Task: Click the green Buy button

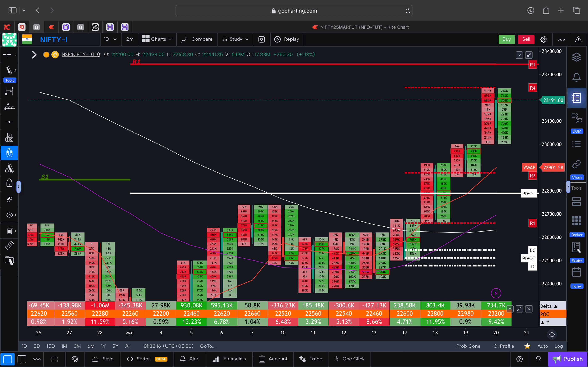Action: click(x=506, y=39)
